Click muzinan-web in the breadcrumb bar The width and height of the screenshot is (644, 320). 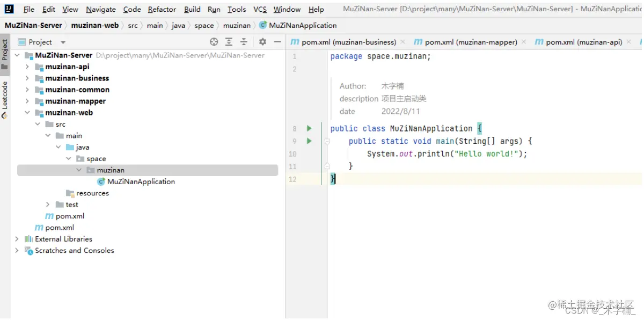[95, 25]
